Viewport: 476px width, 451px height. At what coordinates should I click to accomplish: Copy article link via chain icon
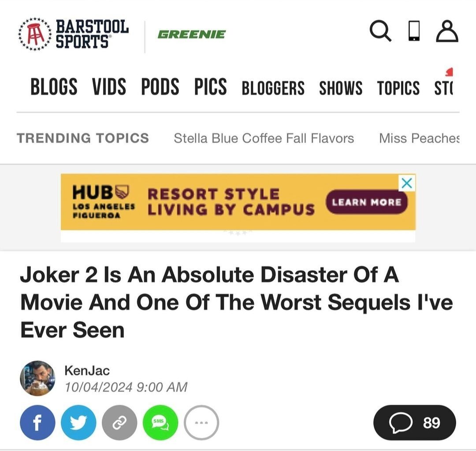click(x=119, y=422)
